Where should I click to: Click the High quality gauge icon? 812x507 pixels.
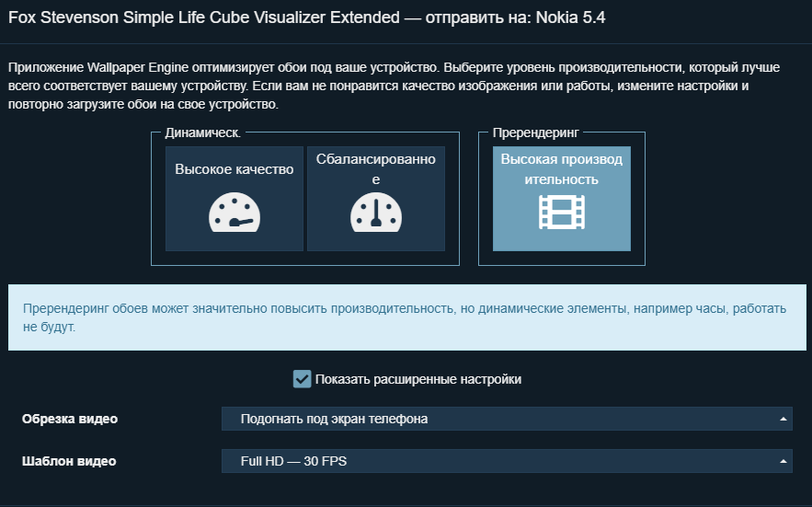pyautogui.click(x=234, y=213)
